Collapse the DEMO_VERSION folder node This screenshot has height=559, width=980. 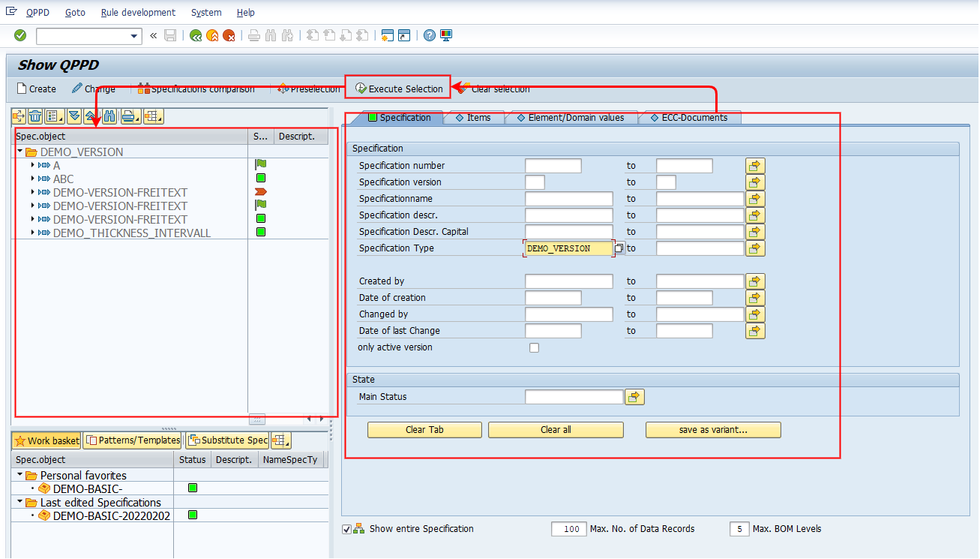click(x=20, y=152)
